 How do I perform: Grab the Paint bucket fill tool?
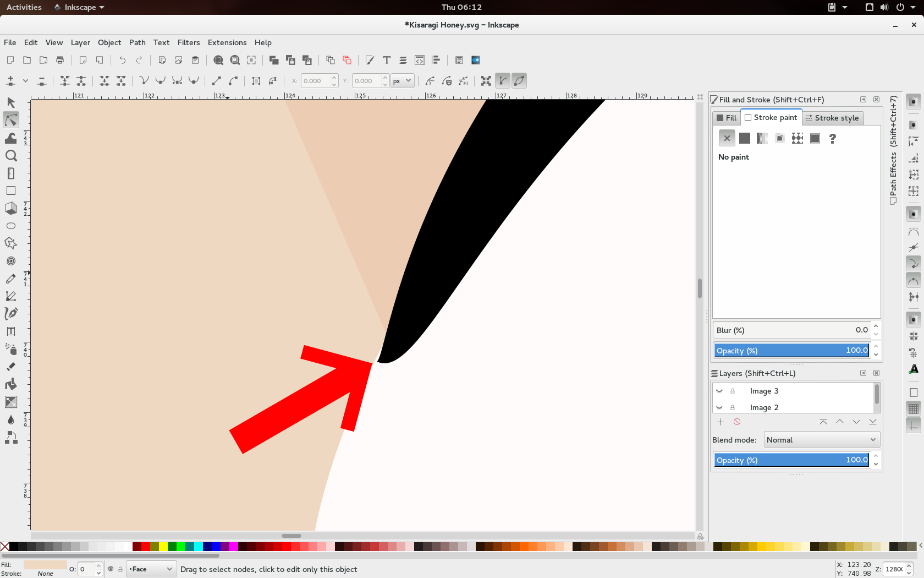pos(10,384)
